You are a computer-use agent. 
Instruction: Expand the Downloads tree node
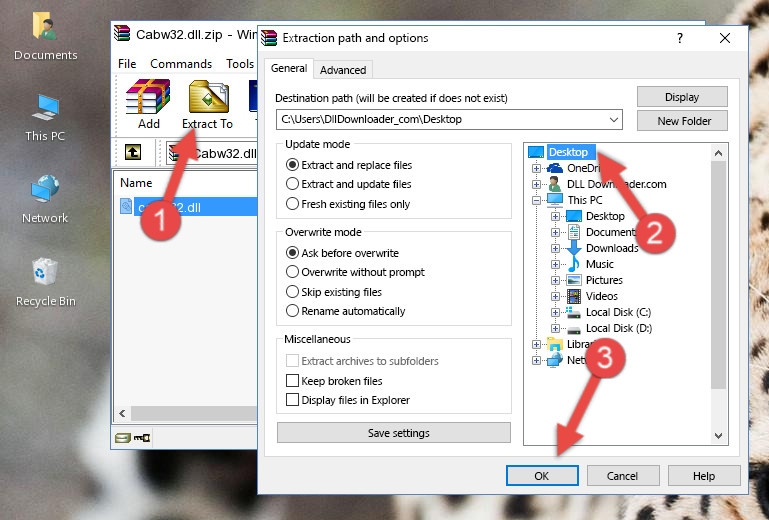(555, 248)
